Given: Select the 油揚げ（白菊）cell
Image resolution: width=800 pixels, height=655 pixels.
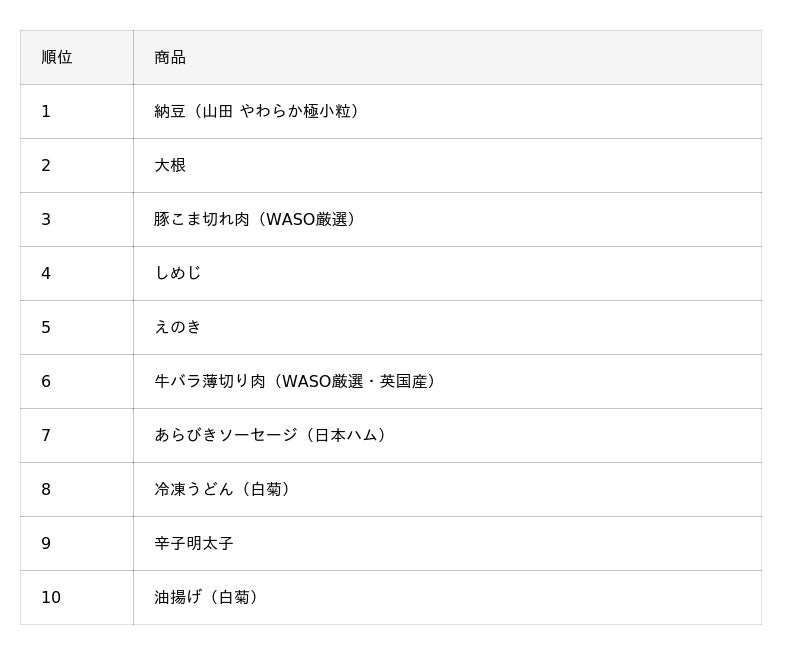Looking at the screenshot, I should point(447,597).
